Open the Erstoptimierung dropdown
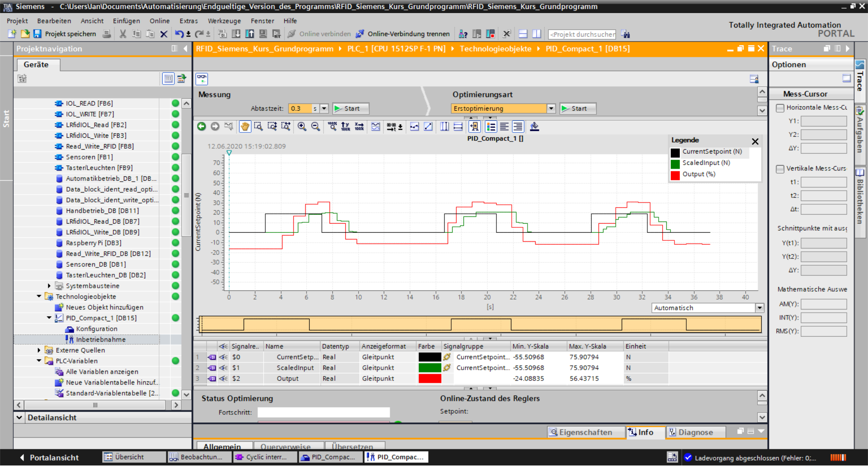Image resolution: width=868 pixels, height=470 pixels. pyautogui.click(x=551, y=108)
